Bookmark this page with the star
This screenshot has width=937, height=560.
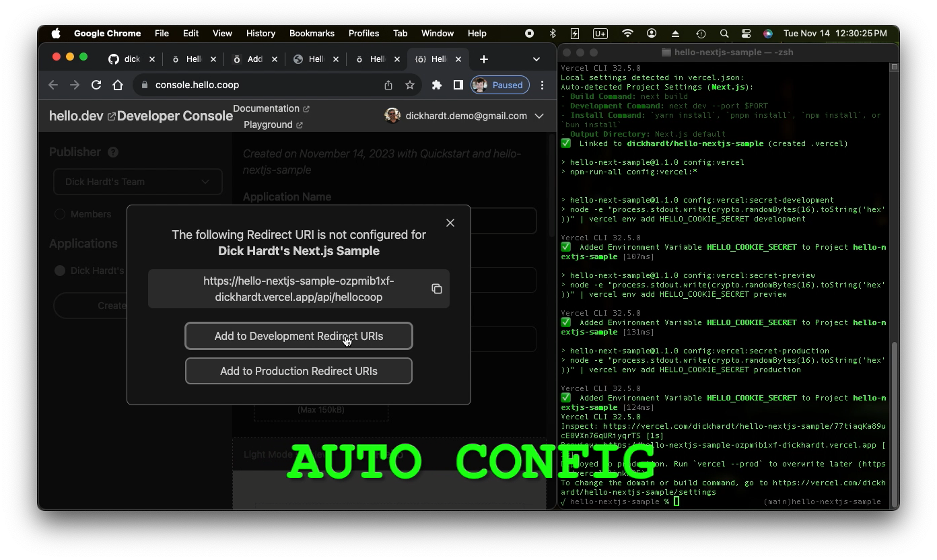pyautogui.click(x=410, y=85)
